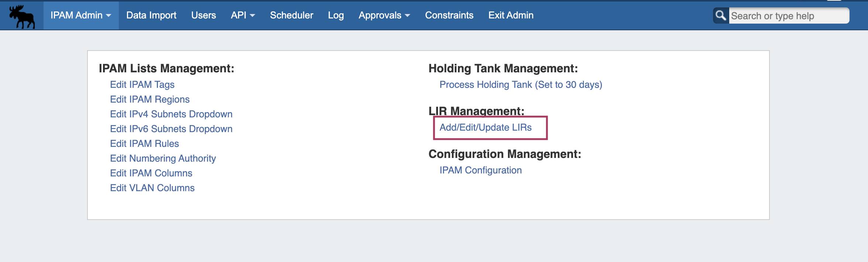Click the Edit IPAM Regions link

(x=150, y=99)
